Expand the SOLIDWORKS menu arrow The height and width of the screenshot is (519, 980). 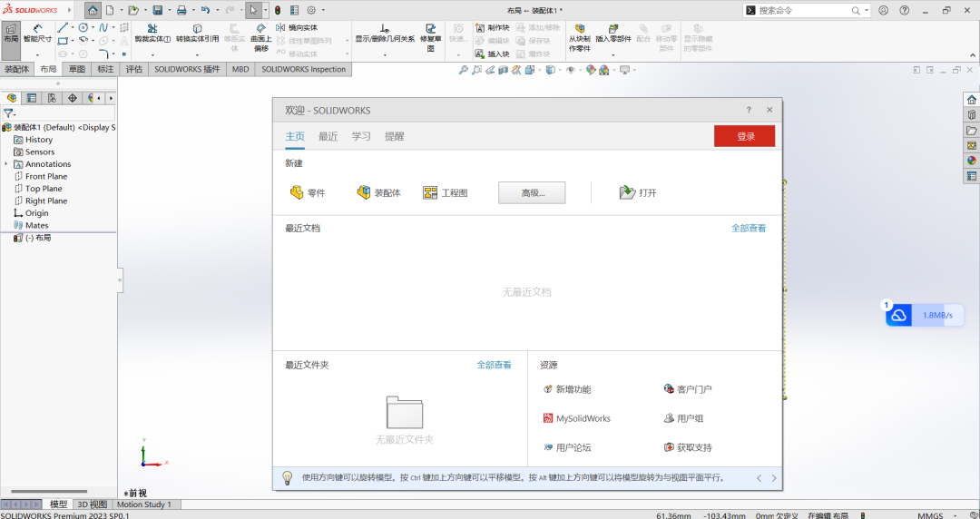coord(69,10)
